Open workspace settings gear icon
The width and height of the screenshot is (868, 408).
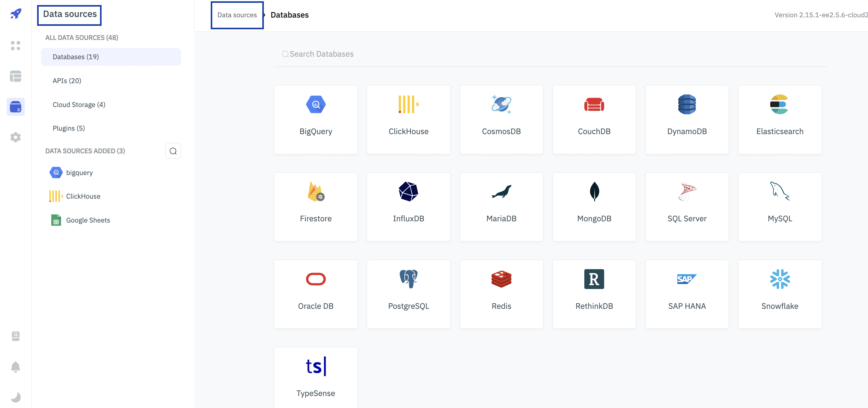pyautogui.click(x=15, y=137)
